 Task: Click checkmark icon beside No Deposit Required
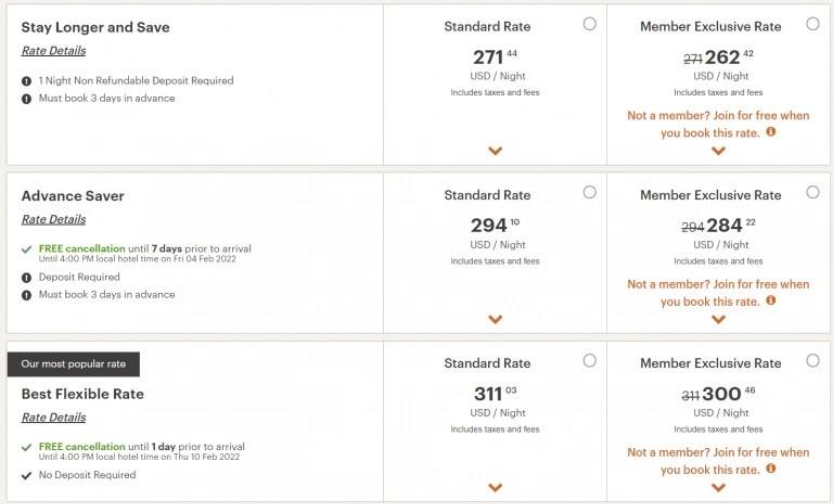coord(26,475)
